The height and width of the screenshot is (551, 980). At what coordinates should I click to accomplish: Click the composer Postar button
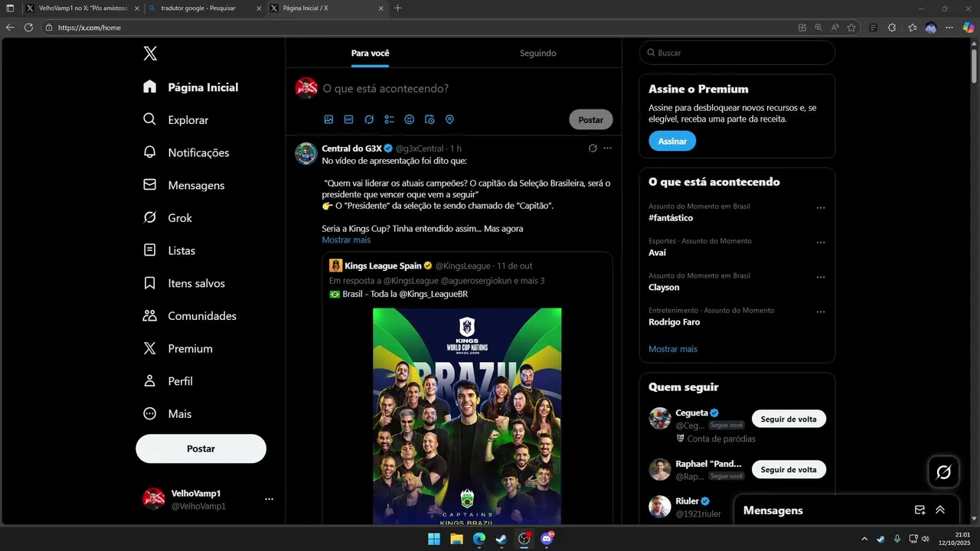coord(590,119)
